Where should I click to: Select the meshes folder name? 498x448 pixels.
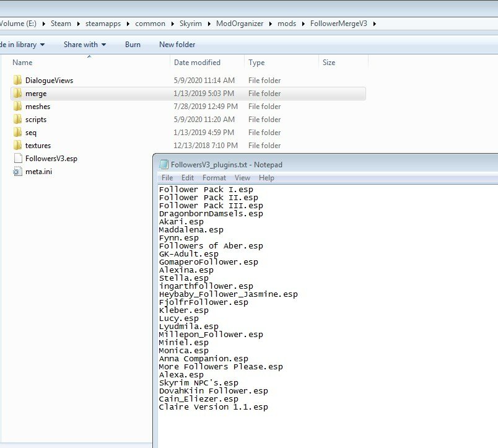click(x=38, y=107)
